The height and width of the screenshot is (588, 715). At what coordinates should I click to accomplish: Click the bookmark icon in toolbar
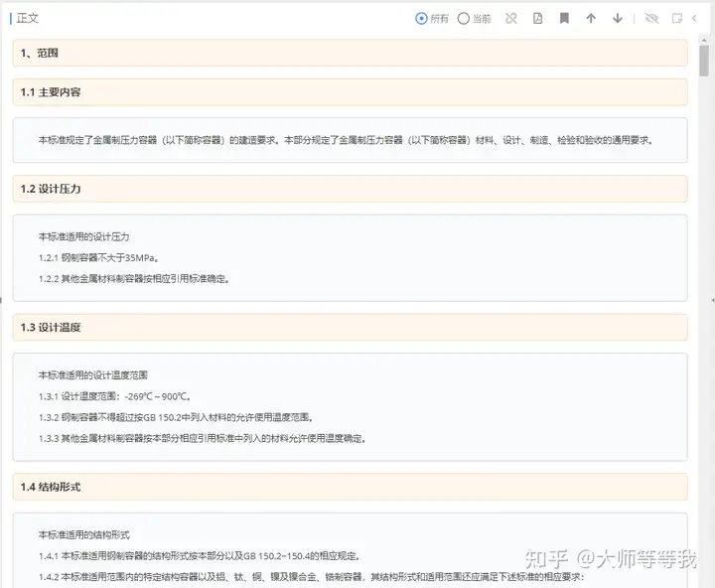pyautogui.click(x=564, y=18)
